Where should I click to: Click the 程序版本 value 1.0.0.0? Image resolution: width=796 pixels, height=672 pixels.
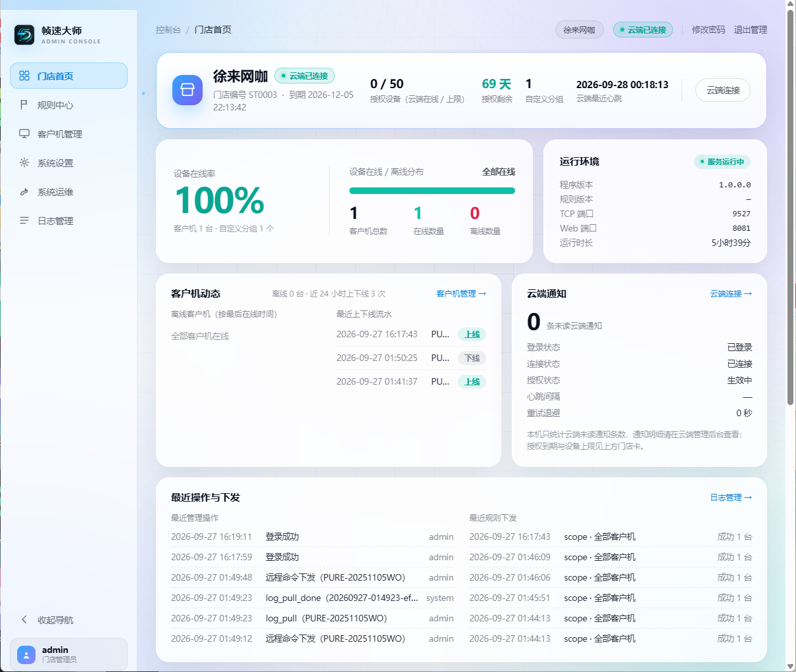(735, 185)
